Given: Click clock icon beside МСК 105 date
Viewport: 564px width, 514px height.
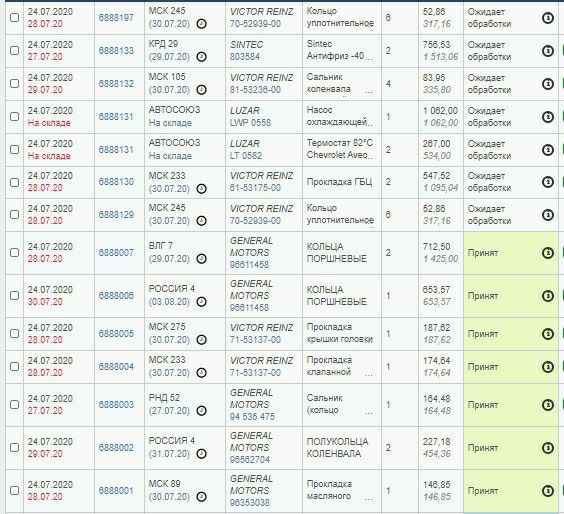Looking at the screenshot, I should (x=201, y=90).
